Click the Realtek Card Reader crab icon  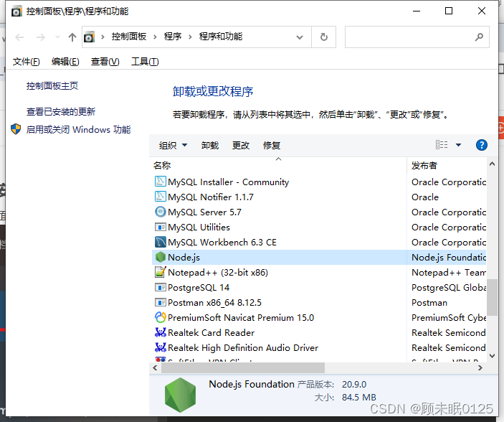point(160,332)
